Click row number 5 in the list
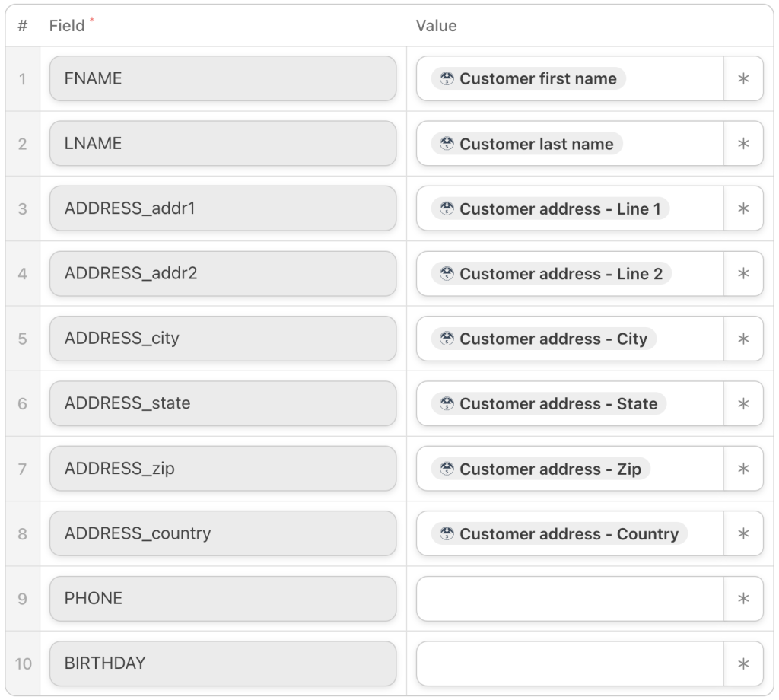Screen dimensions: 779x700 (21, 339)
